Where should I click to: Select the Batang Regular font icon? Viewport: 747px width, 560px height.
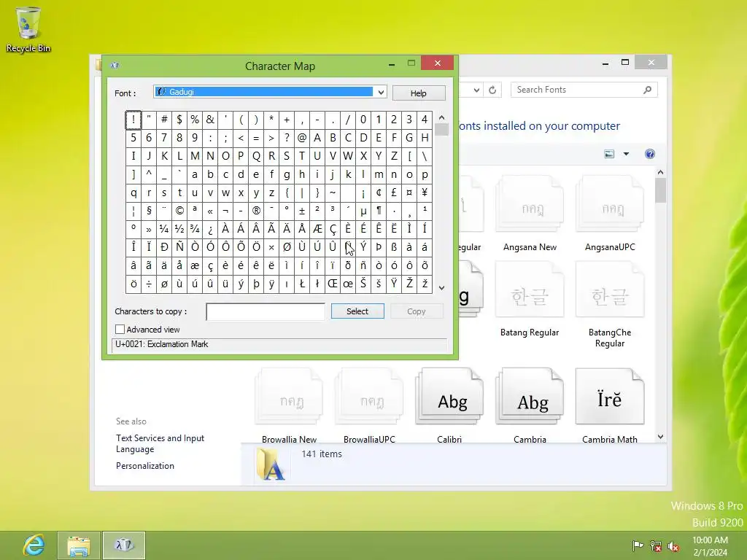tap(530, 289)
